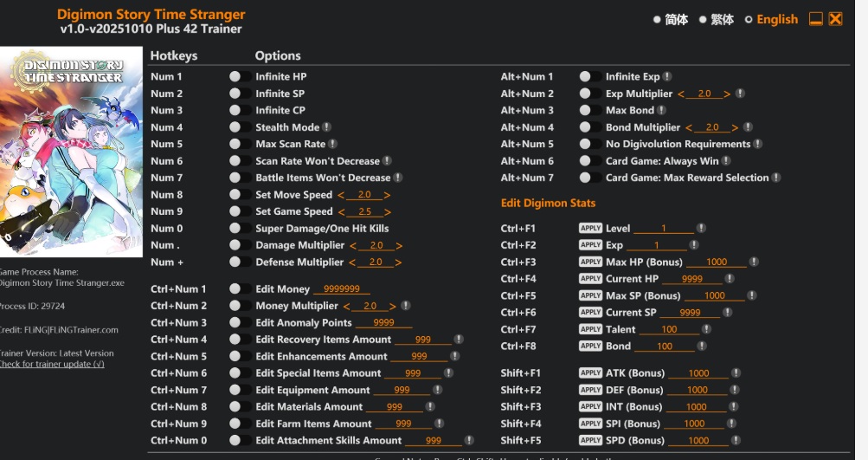Click the Exp value input field
The image size is (868, 460).
[657, 245]
